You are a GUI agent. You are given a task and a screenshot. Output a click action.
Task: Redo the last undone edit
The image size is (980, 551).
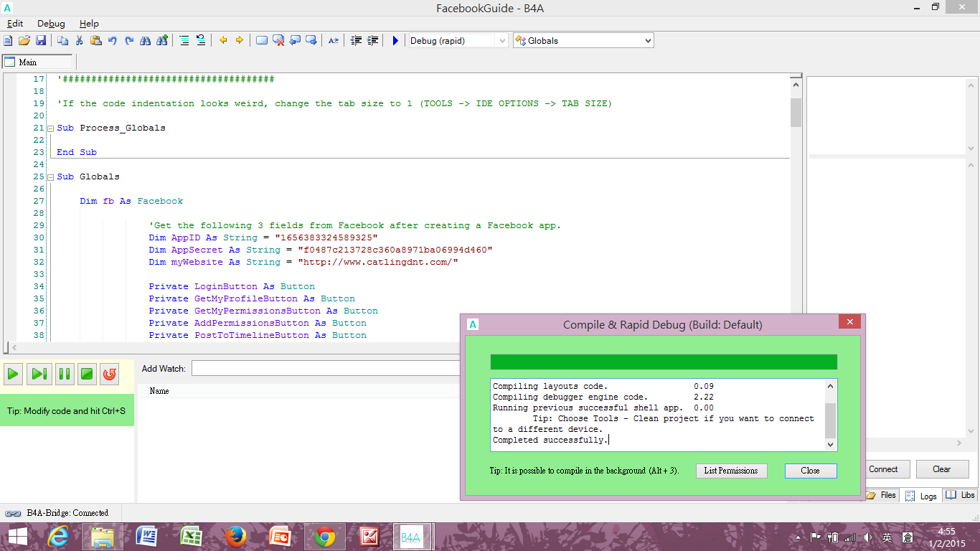coord(129,41)
